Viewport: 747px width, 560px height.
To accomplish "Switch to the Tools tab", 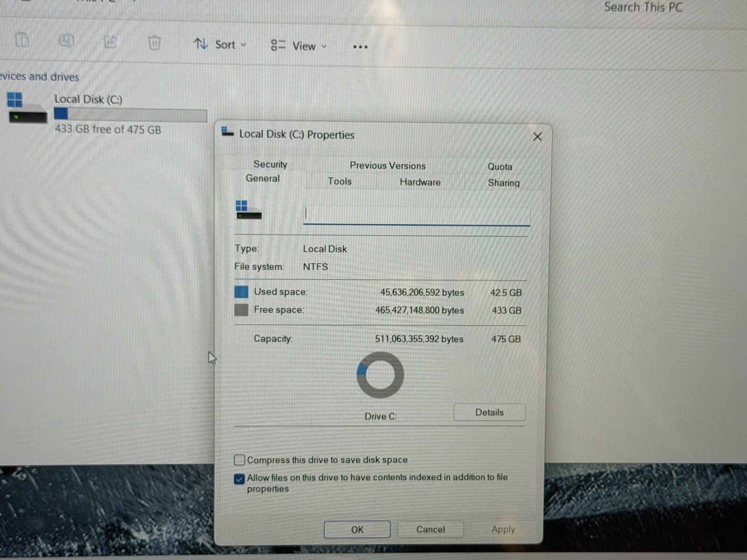I will (x=339, y=181).
